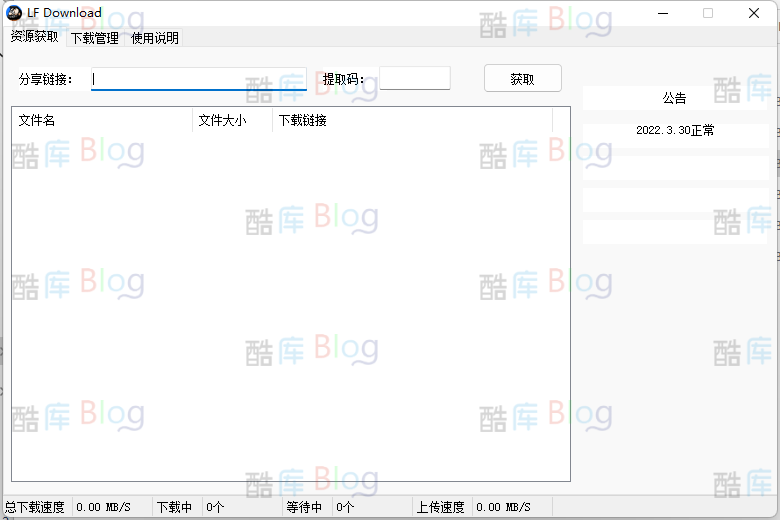
Task: Click the 下载链接 column header
Action: pyautogui.click(x=412, y=120)
